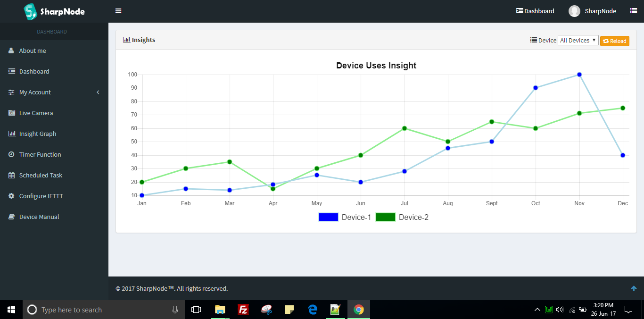Viewport: 644px width, 319px height.
Task: Click the Device-1 legend label
Action: [356, 217]
